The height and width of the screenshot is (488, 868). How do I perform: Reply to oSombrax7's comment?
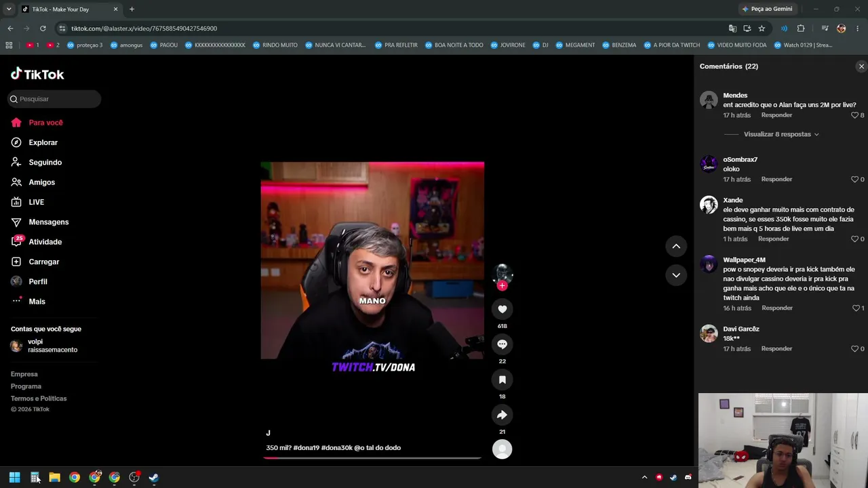click(x=776, y=180)
